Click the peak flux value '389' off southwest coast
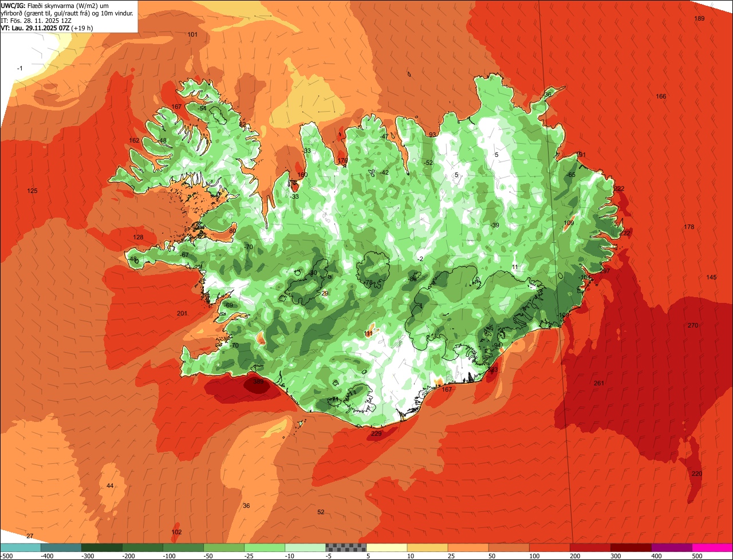This screenshot has height=560, width=733. (258, 381)
